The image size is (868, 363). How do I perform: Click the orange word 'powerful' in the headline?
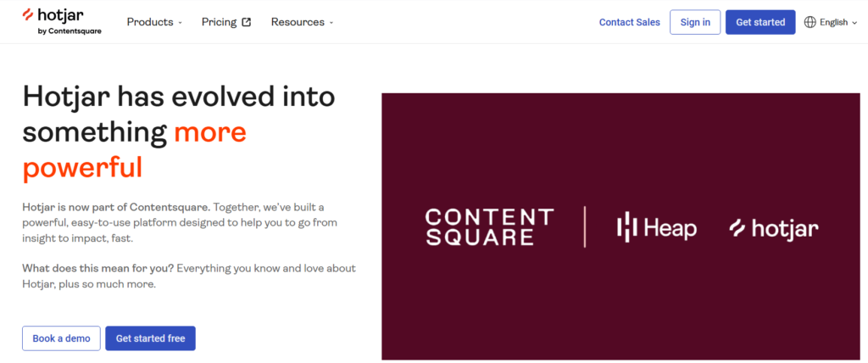pyautogui.click(x=82, y=168)
